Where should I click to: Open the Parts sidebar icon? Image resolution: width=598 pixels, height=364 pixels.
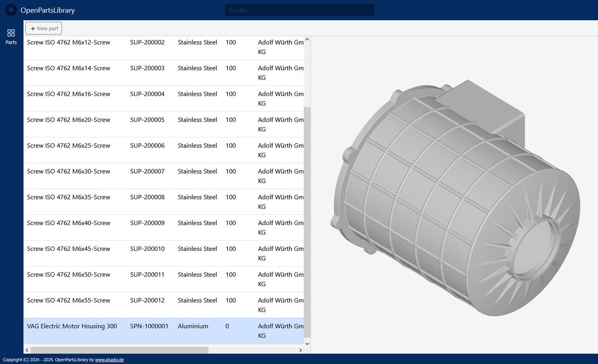click(11, 37)
